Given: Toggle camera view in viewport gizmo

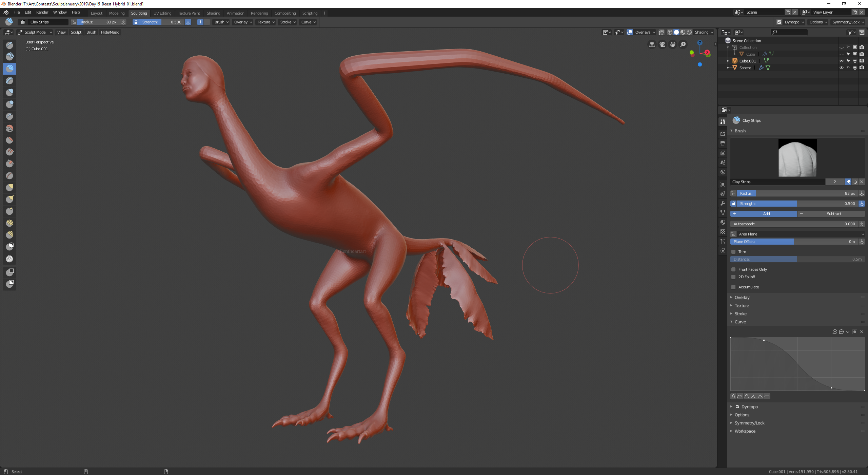Looking at the screenshot, I should [662, 44].
